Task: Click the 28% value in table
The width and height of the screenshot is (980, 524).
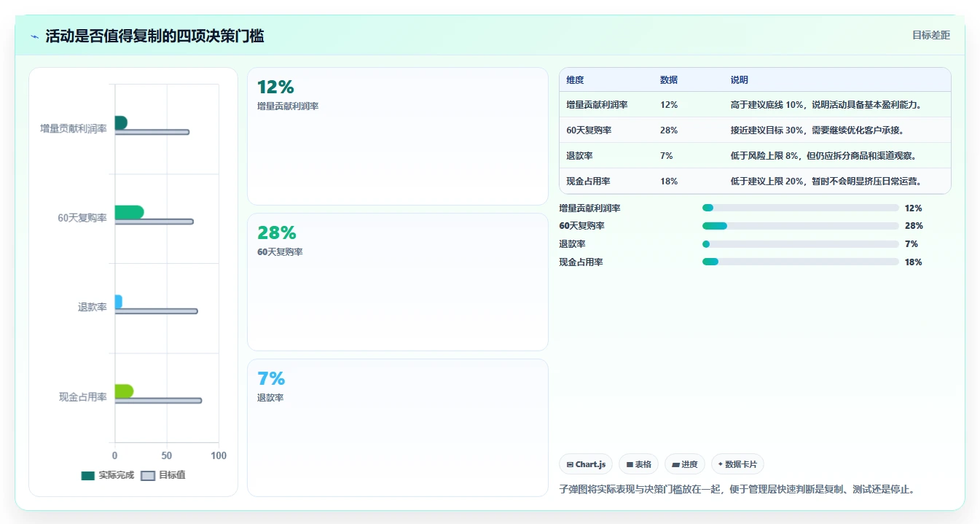Action: tap(669, 130)
